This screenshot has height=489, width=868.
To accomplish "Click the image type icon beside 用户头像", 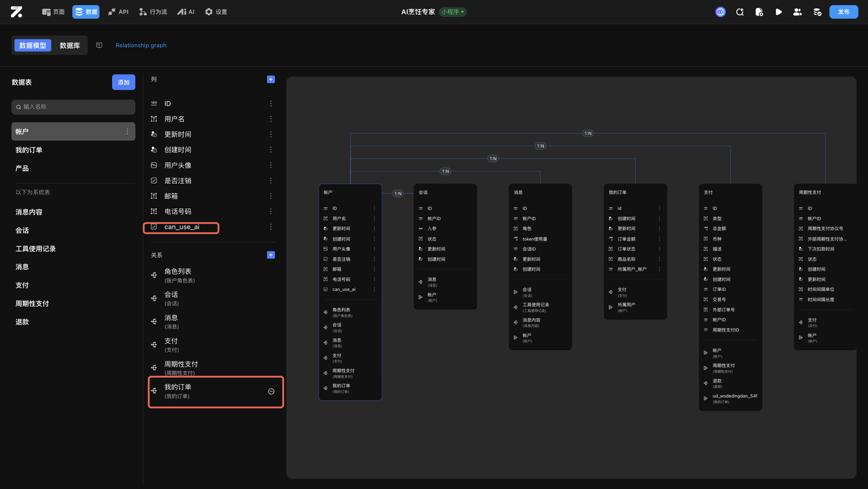I will point(154,165).
